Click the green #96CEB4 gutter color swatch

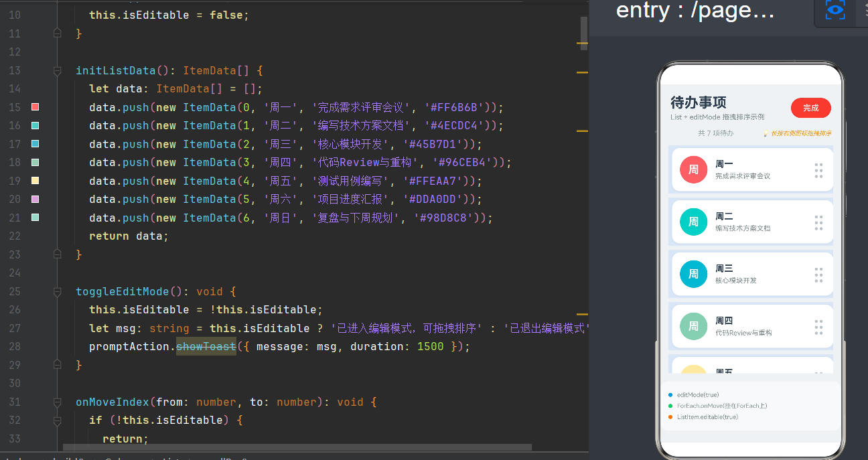tap(35, 162)
